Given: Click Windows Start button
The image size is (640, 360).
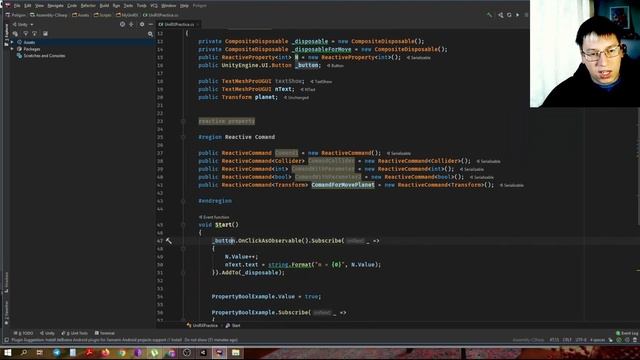Looking at the screenshot, I should pos(7,353).
